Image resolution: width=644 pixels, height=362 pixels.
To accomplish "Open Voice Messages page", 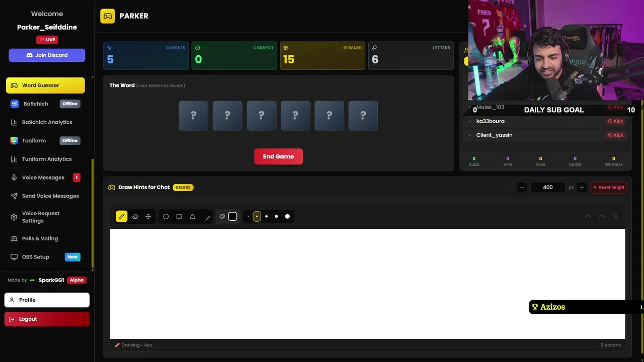I will pyautogui.click(x=45, y=177).
